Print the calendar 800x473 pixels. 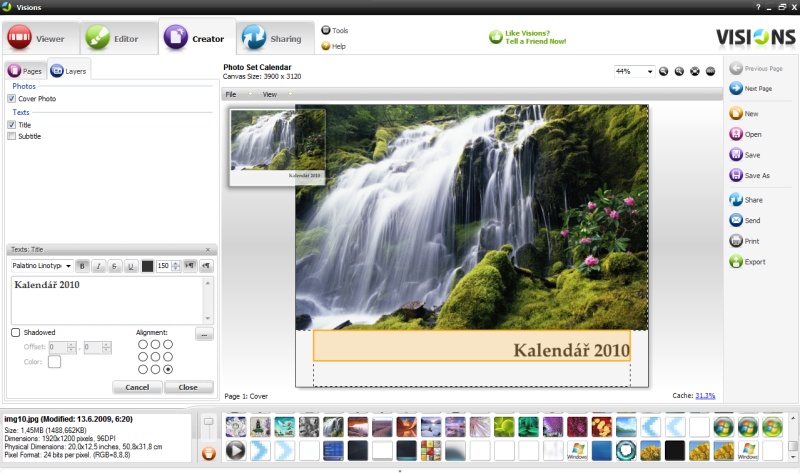tap(744, 241)
